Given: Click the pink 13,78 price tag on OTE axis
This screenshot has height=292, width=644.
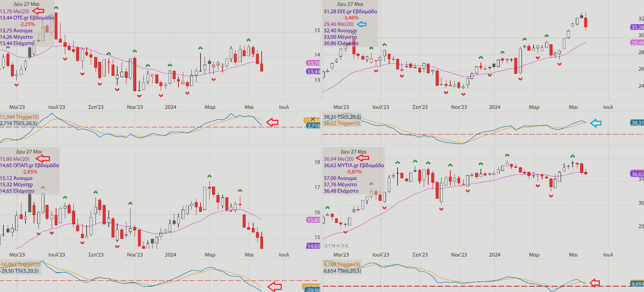Looking at the screenshot, I should click(x=313, y=63).
